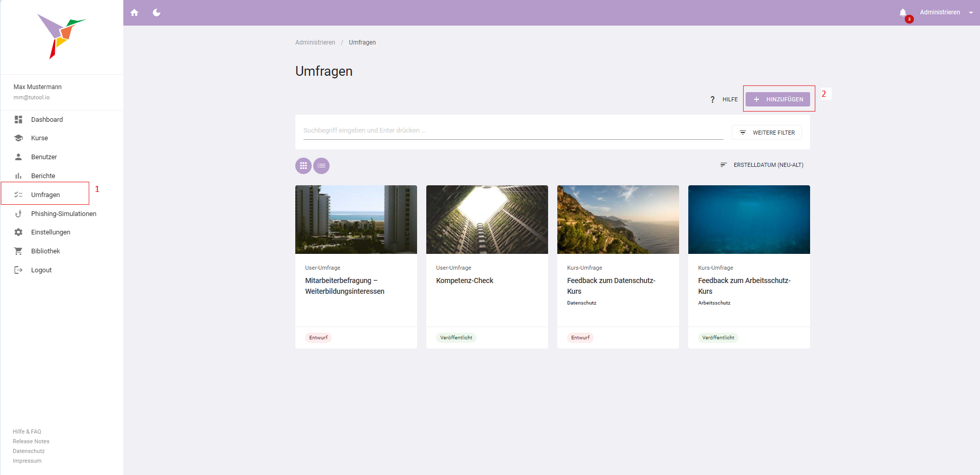
Task: Open the Kompetenz-Check survey thumbnail
Action: coord(487,220)
